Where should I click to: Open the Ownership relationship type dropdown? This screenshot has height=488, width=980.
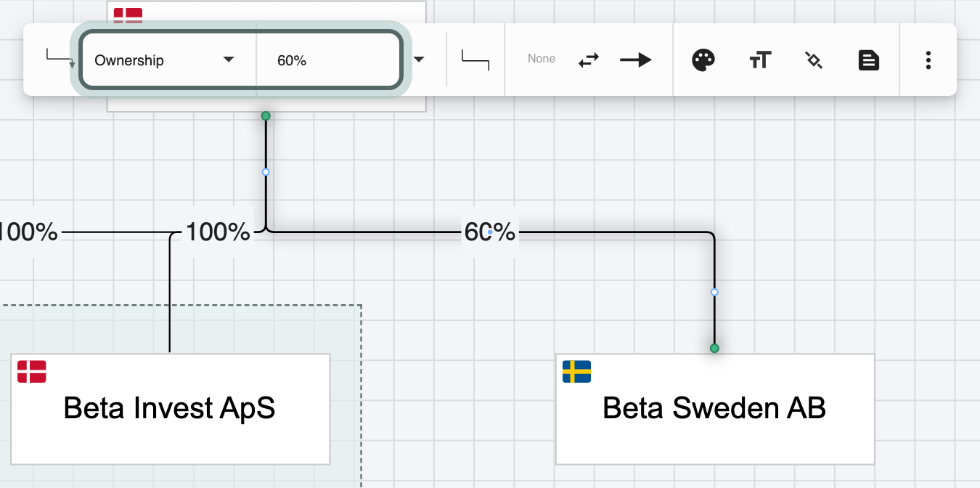coord(168,60)
